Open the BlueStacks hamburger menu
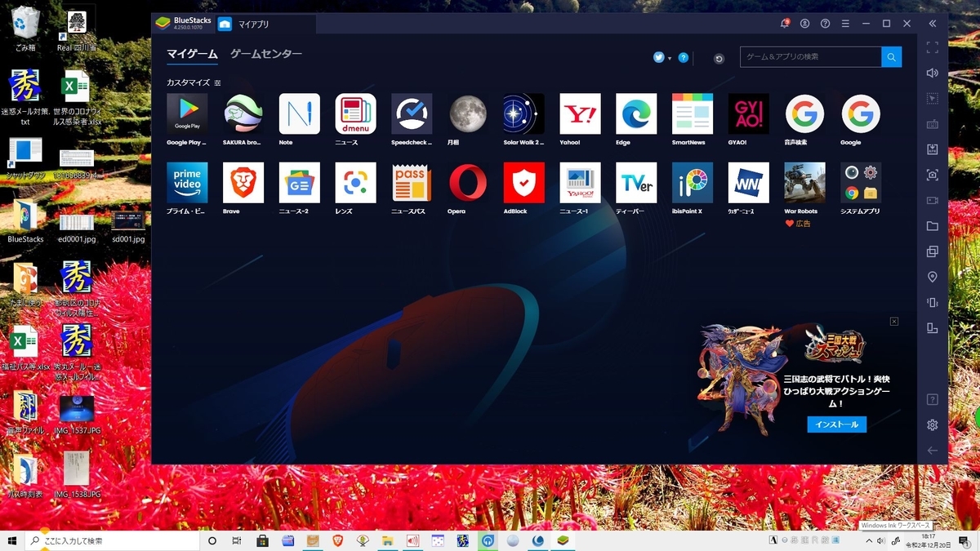 846,24
